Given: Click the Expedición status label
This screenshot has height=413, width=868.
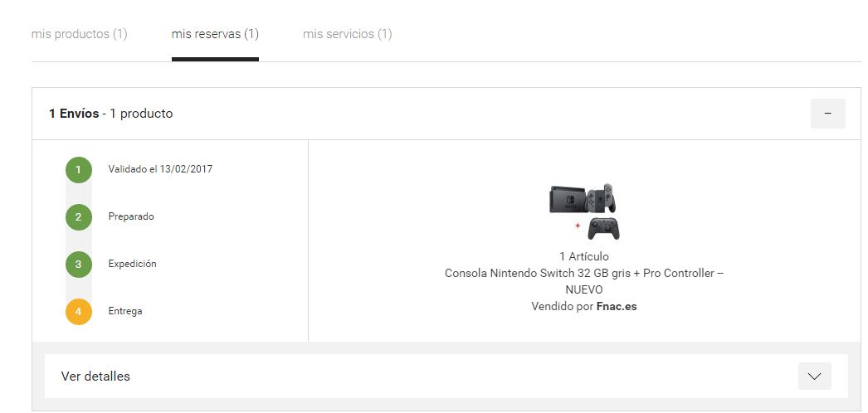Looking at the screenshot, I should (x=132, y=264).
